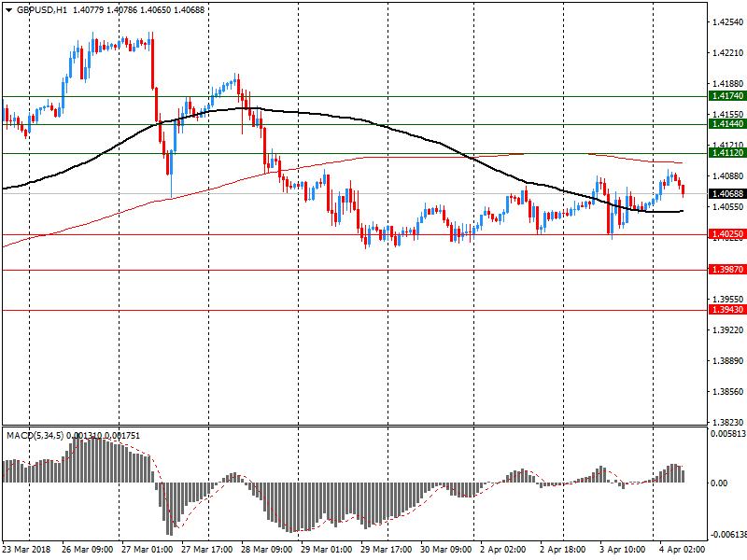The width and height of the screenshot is (747, 560).
Task: Click the MACD(5,34,5) indicator label
Action: click(34, 435)
